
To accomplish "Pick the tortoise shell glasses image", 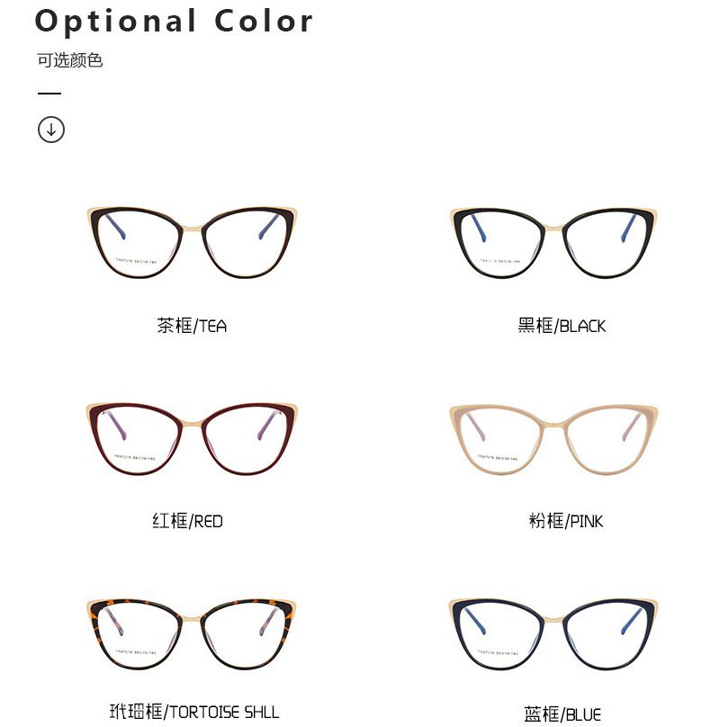I will pyautogui.click(x=192, y=634).
